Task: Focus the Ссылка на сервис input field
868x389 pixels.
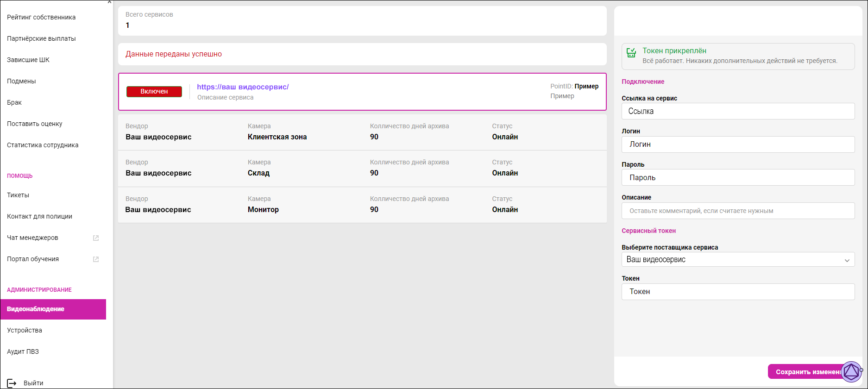Action: (738, 111)
